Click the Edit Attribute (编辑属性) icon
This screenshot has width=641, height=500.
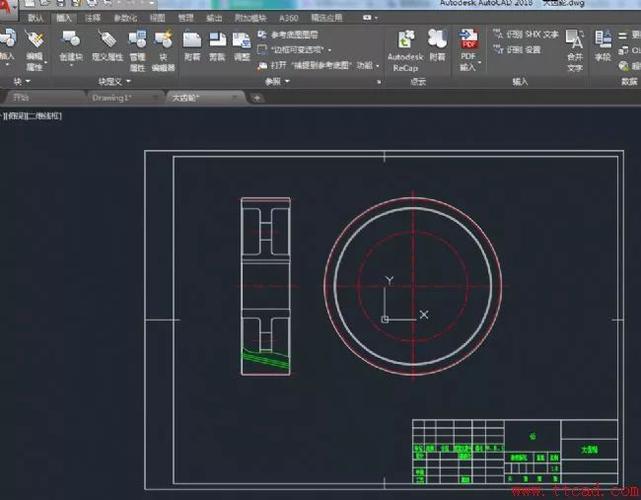tap(35, 39)
